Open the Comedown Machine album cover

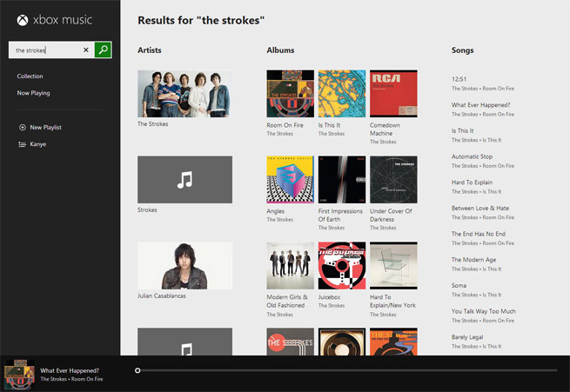click(x=393, y=94)
